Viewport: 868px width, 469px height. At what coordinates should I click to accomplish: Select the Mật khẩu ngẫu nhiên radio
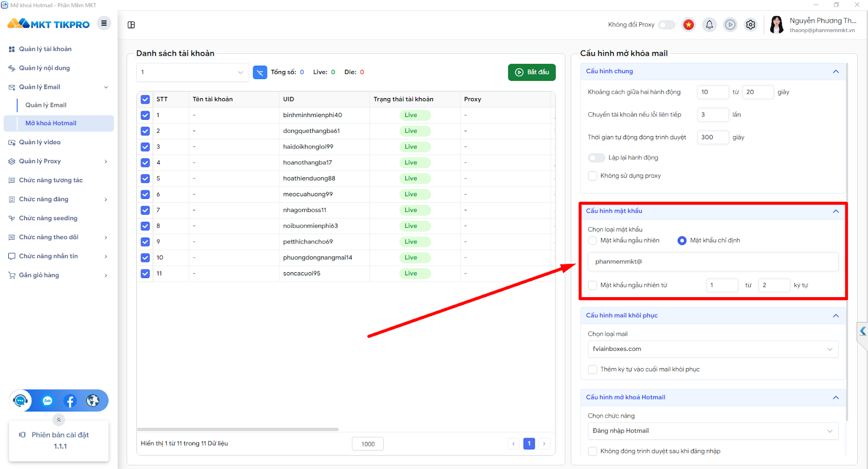coord(592,241)
